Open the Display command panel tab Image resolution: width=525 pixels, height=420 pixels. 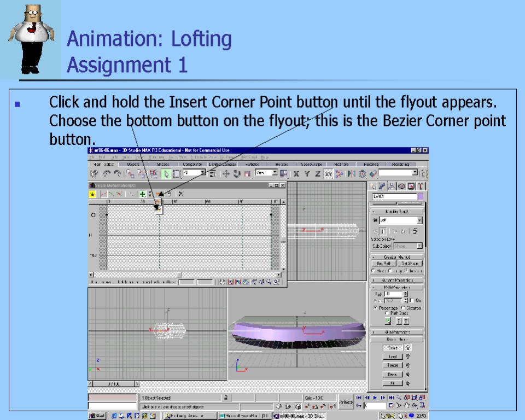click(411, 186)
